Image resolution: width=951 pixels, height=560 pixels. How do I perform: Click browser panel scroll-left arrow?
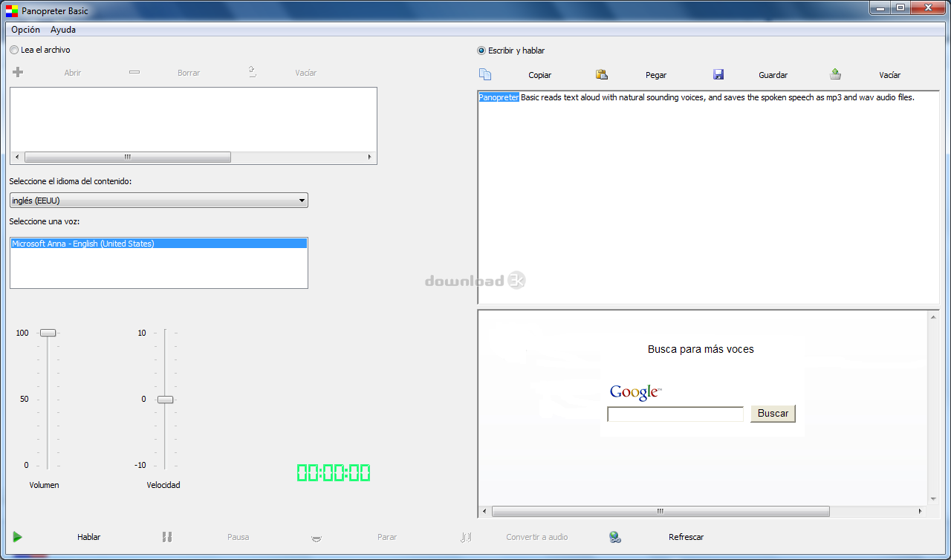tap(485, 512)
